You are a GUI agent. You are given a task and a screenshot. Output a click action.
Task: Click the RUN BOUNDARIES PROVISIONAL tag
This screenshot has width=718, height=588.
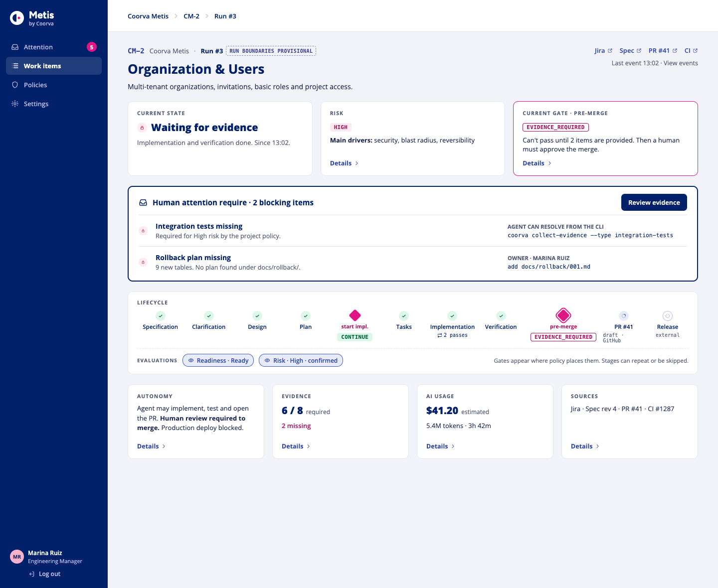[x=271, y=51]
